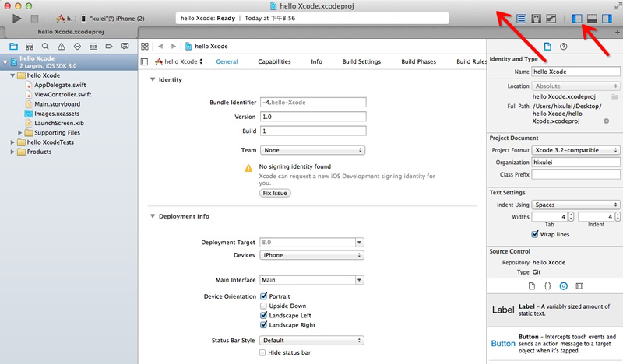Open the Issue navigator warning icon
This screenshot has width=623, height=364.
(62, 47)
